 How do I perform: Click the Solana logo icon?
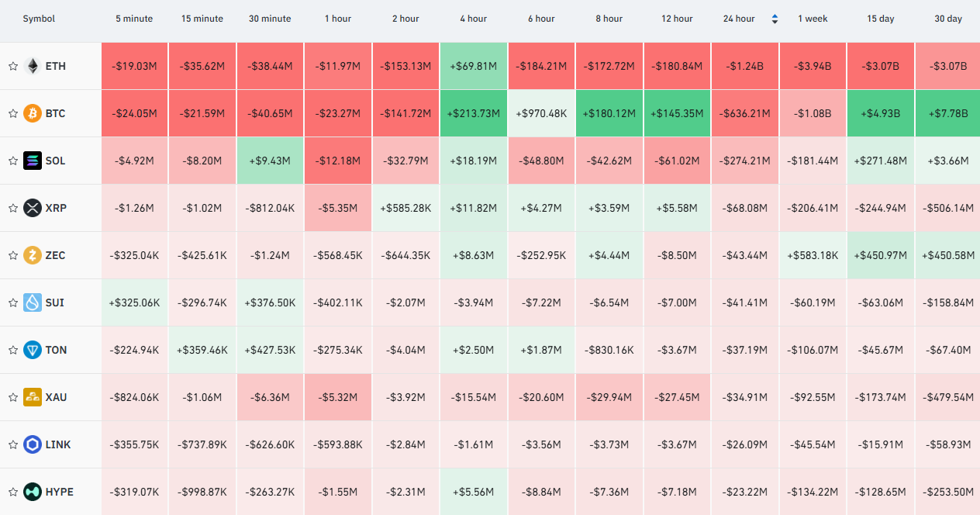coord(33,161)
